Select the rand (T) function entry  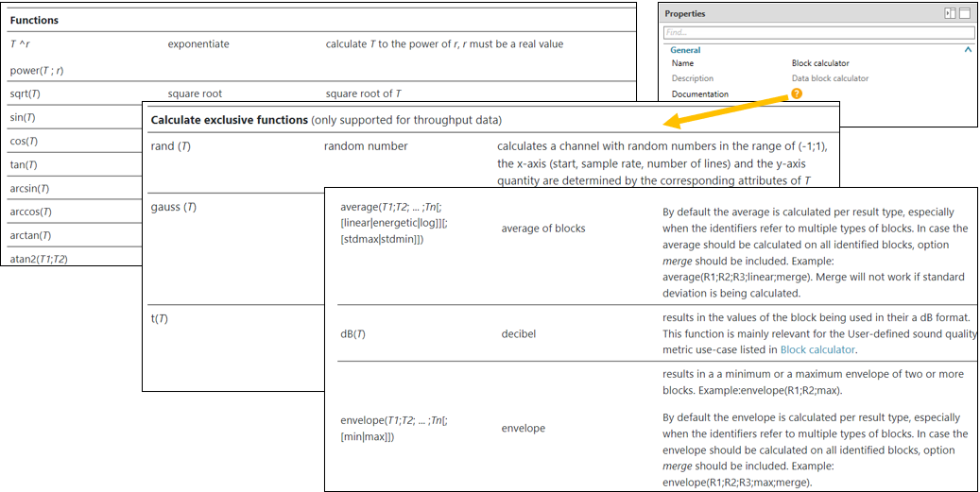172,146
